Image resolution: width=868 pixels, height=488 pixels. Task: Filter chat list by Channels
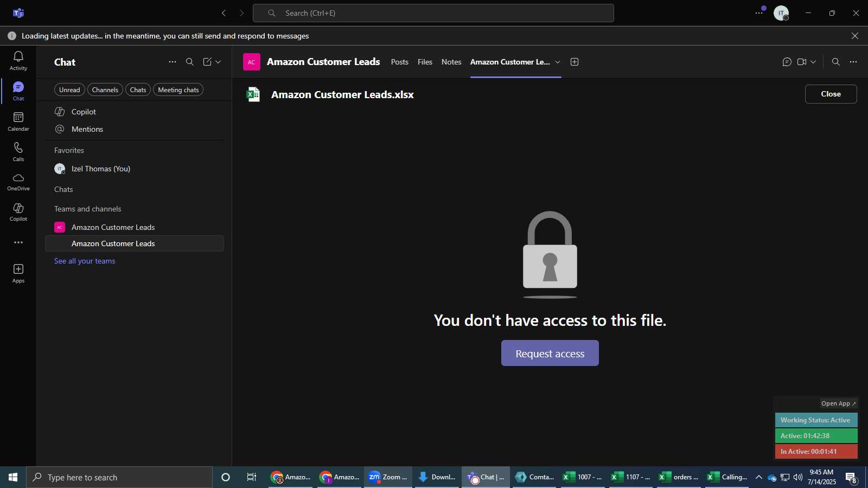pos(105,90)
